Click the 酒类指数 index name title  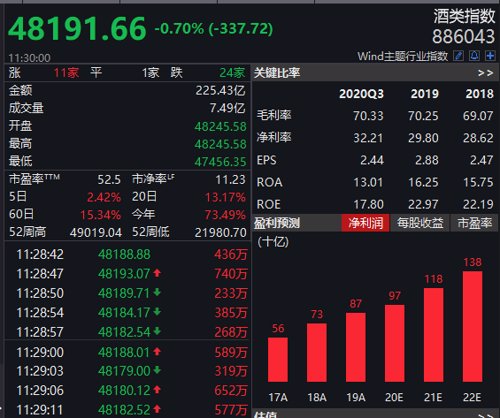point(464,16)
